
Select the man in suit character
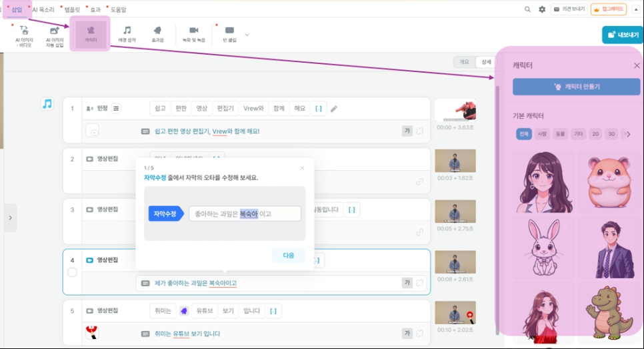pos(609,248)
